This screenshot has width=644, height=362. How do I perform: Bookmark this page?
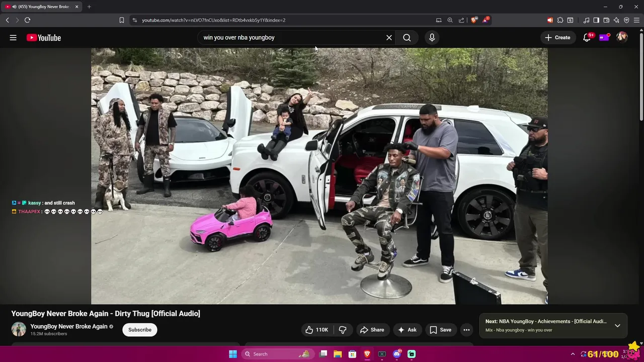pyautogui.click(x=122, y=20)
